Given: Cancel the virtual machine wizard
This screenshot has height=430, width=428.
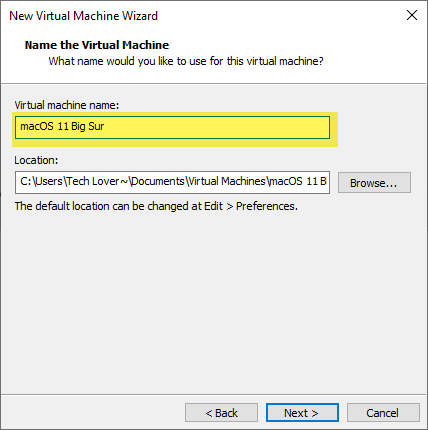Looking at the screenshot, I should click(383, 413).
